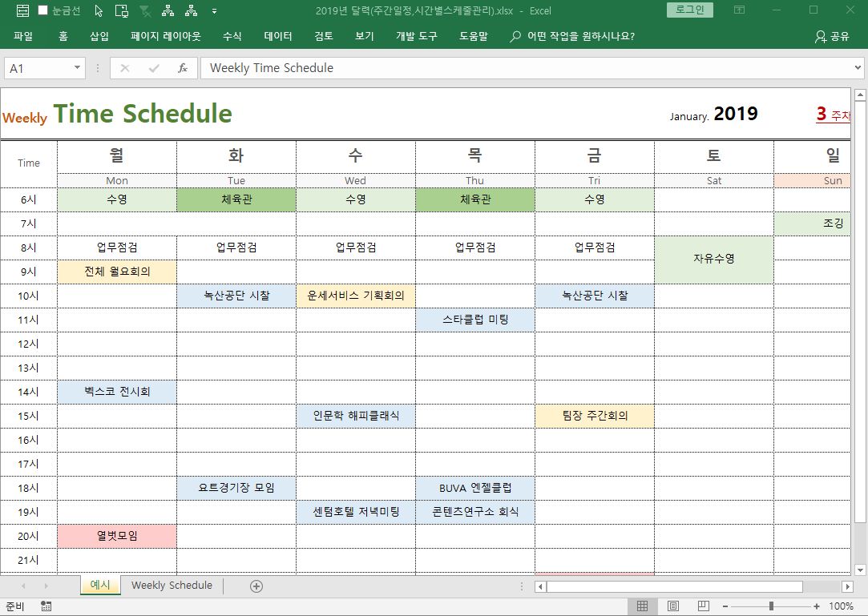
Task: Open the 도움말 tab
Action: [x=474, y=36]
